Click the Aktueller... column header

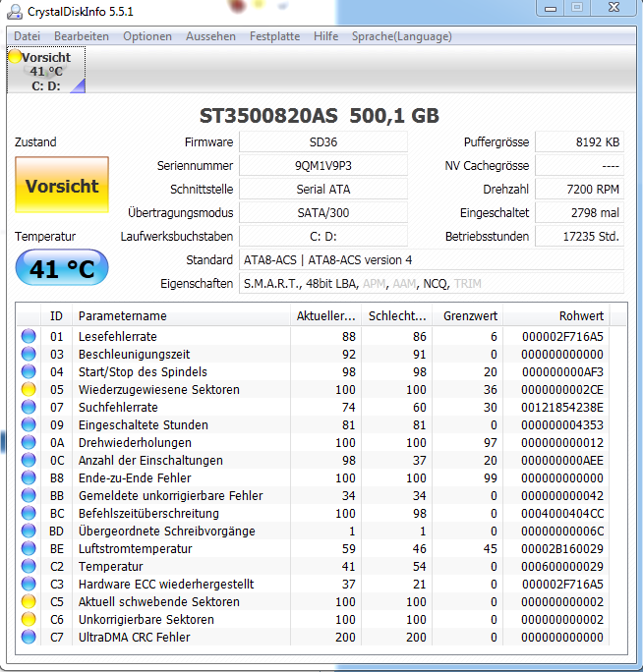click(325, 315)
